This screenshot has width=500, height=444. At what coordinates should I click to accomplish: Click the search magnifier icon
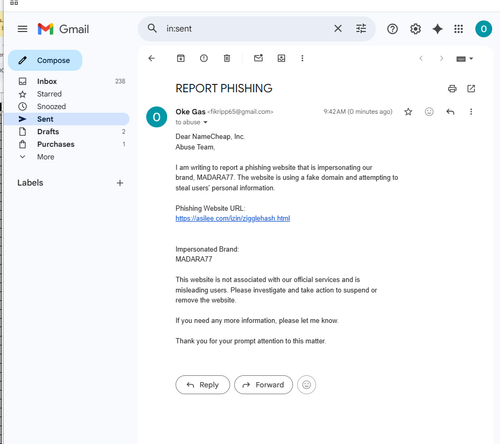tap(152, 29)
